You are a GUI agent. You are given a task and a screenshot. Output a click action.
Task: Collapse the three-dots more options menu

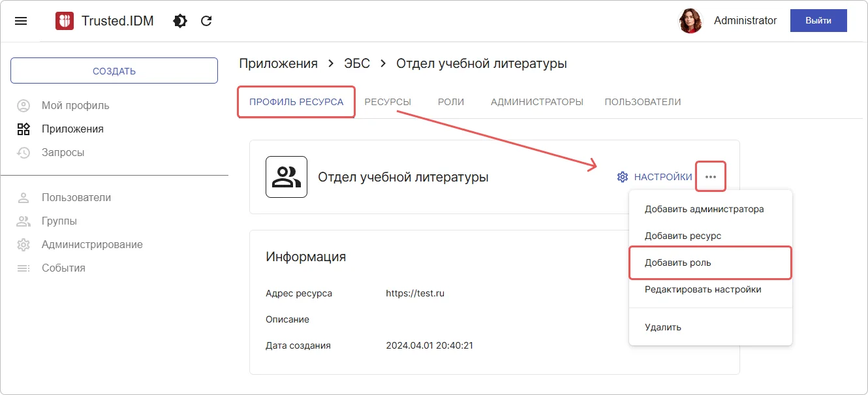(x=711, y=177)
